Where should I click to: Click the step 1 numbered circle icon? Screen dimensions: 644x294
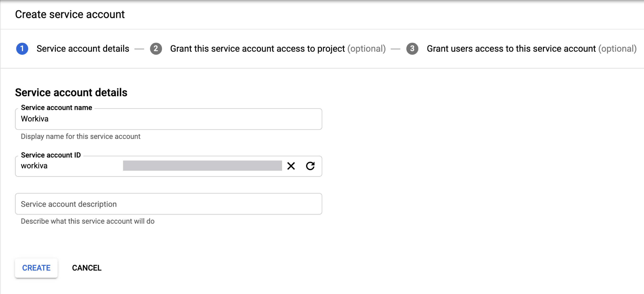click(22, 49)
